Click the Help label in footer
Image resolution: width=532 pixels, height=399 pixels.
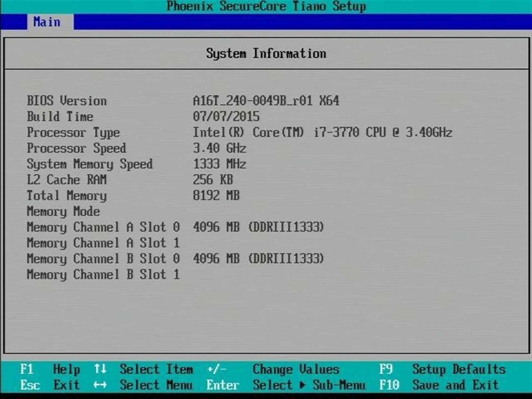pos(66,369)
